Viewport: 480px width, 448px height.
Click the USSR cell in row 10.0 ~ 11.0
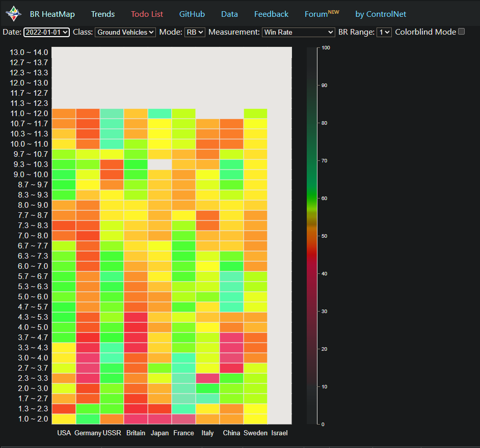[112, 144]
